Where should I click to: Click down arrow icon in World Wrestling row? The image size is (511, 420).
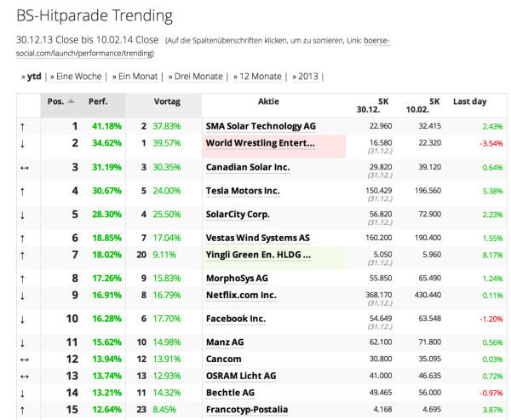point(22,144)
